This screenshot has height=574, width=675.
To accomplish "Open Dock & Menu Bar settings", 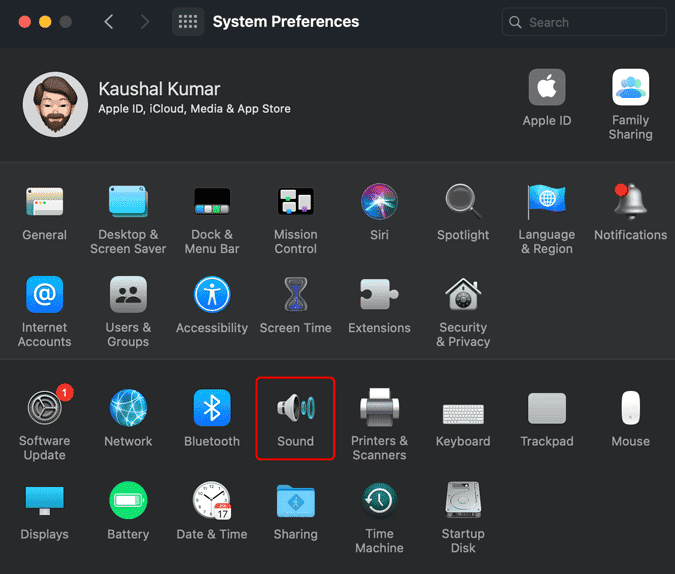I will (x=212, y=219).
